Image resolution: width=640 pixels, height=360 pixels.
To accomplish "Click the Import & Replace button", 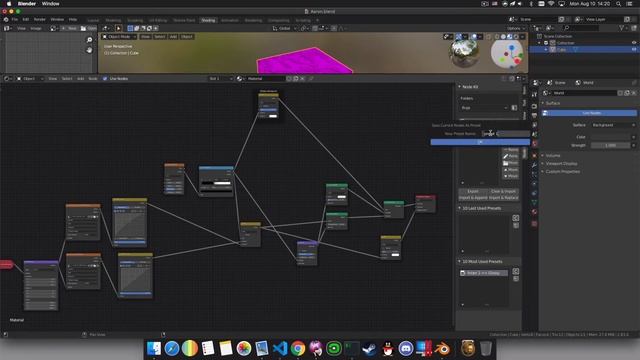I will tap(503, 198).
